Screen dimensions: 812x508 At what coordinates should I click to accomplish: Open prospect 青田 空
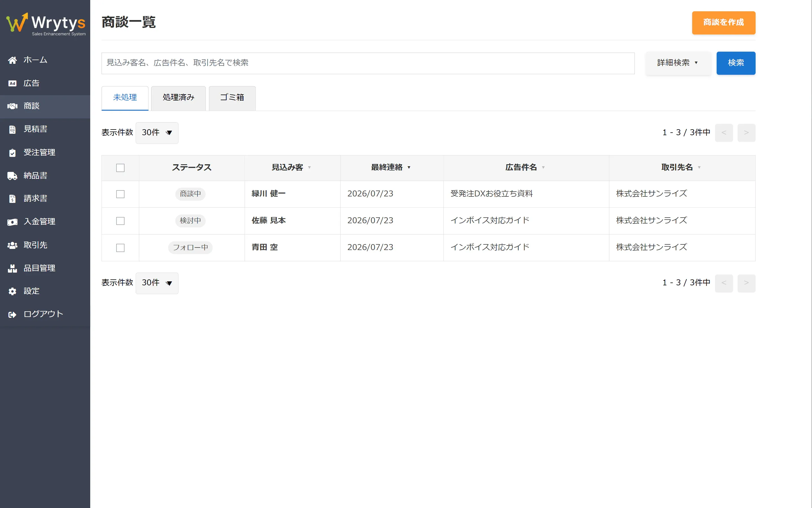tap(265, 248)
